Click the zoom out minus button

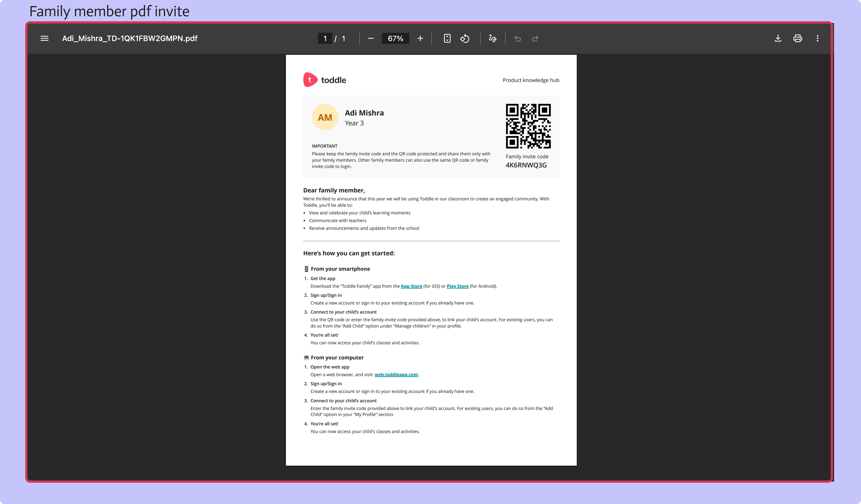click(371, 39)
